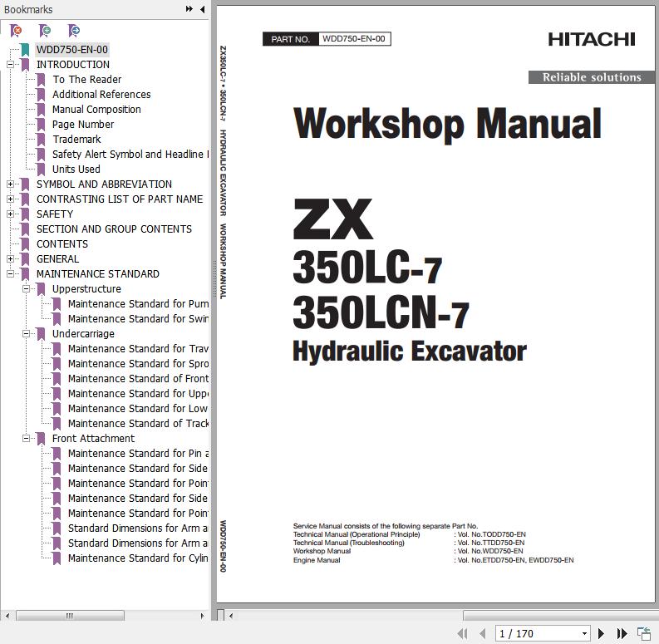The image size is (659, 644).
Task: Click bookmarks scrollbar right arrow
Action: point(203,616)
